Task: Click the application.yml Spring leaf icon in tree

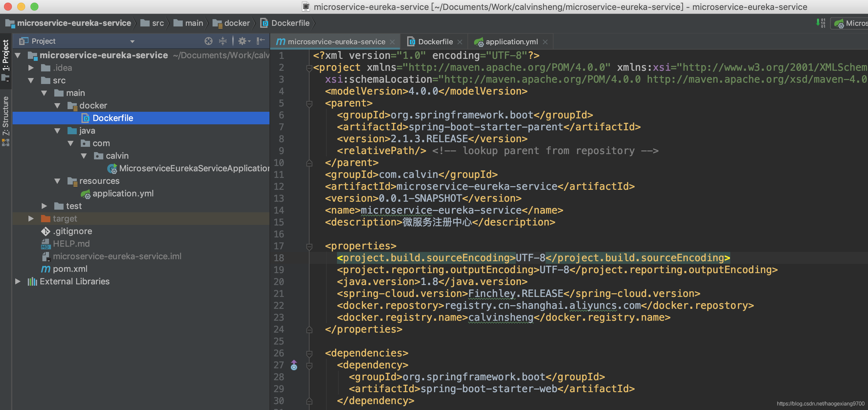Action: coord(86,194)
